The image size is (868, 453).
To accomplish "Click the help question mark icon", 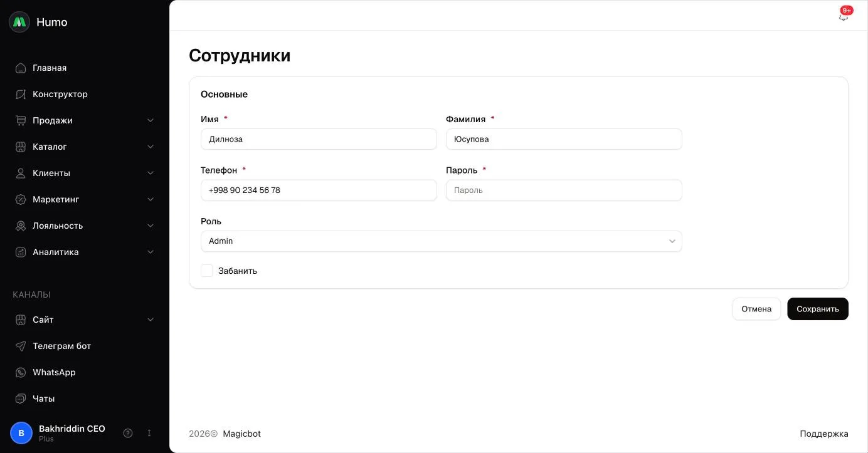I will click(128, 433).
